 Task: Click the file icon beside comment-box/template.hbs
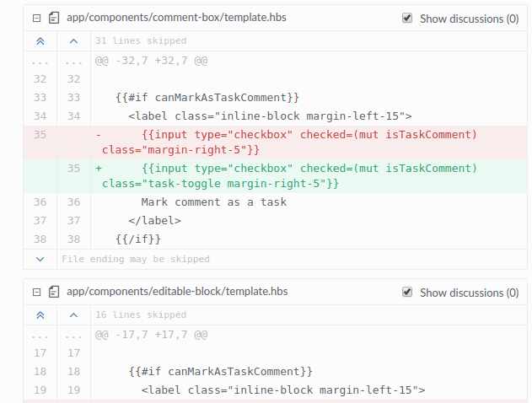coord(53,18)
